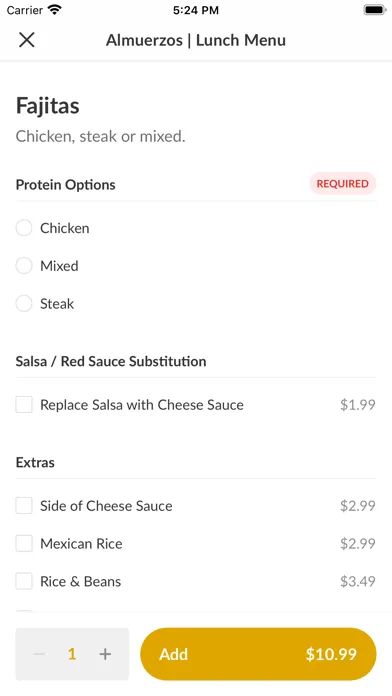The image size is (392, 696).
Task: Select the Mixed protein radio button
Action: pyautogui.click(x=24, y=265)
